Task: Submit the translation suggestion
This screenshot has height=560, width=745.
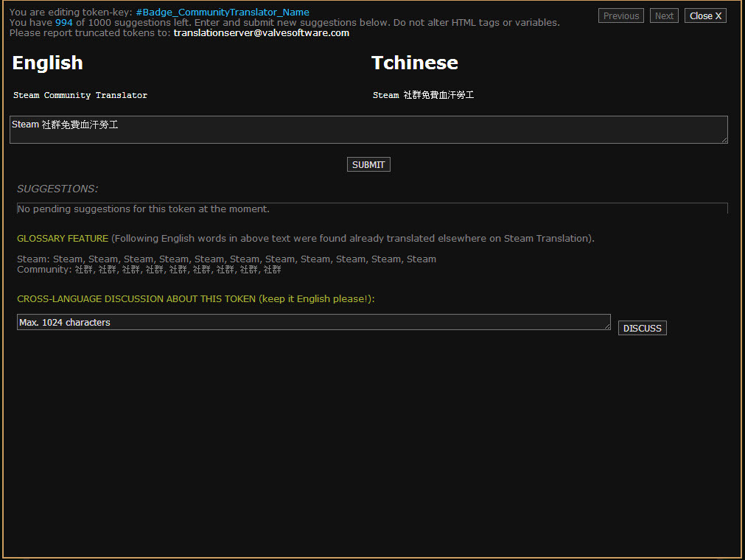Action: pos(368,164)
